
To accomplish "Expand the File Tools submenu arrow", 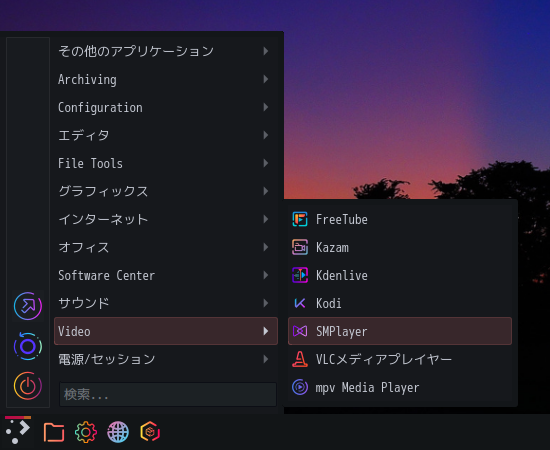I will 266,163.
